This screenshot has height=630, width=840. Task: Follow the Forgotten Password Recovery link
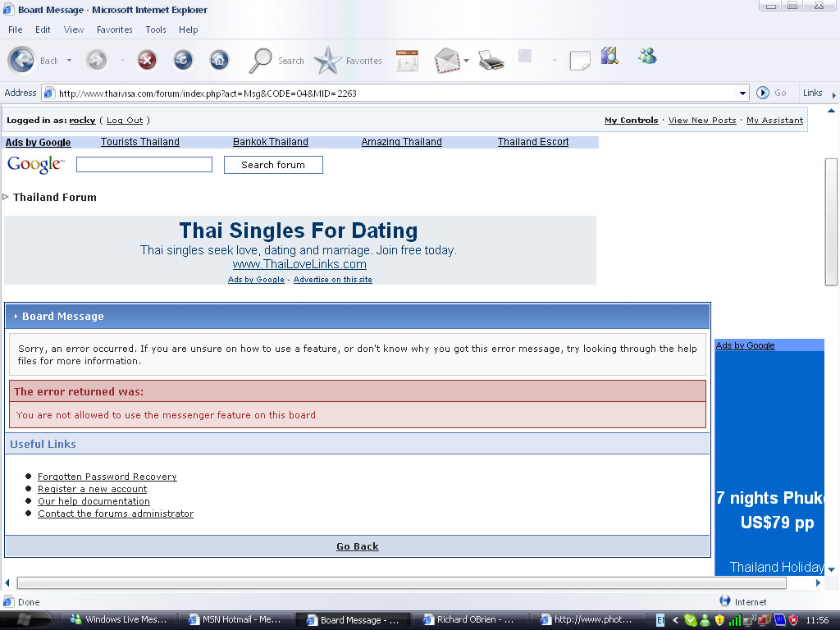tap(107, 477)
